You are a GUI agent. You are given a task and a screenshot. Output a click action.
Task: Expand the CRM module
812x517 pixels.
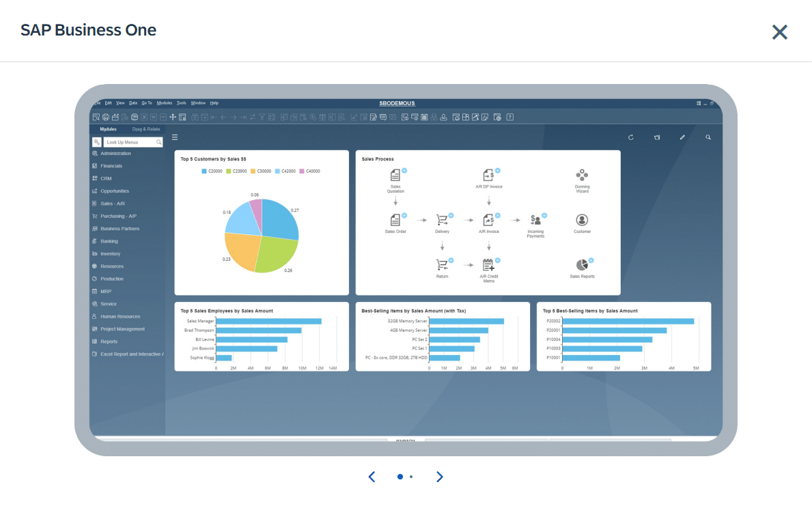tap(102, 178)
